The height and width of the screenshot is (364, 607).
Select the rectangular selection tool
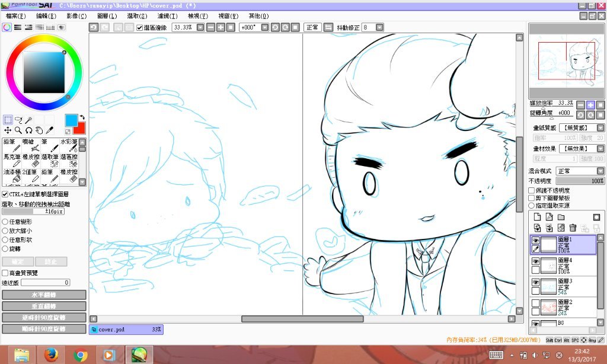[x=8, y=120]
